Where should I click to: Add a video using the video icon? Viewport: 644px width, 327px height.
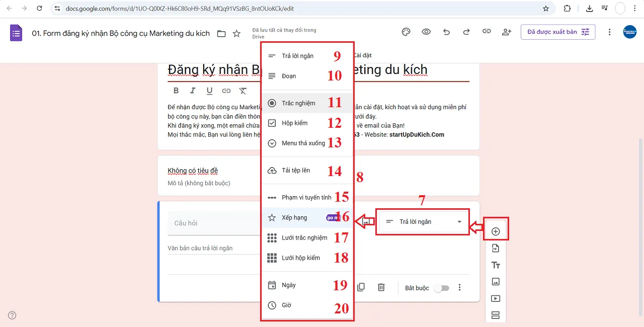pyautogui.click(x=496, y=298)
